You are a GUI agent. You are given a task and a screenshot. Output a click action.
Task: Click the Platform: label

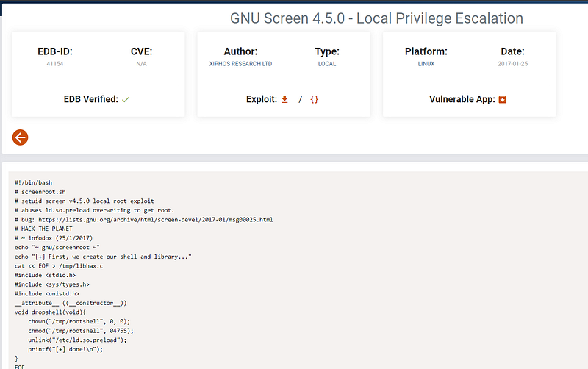coord(426,51)
